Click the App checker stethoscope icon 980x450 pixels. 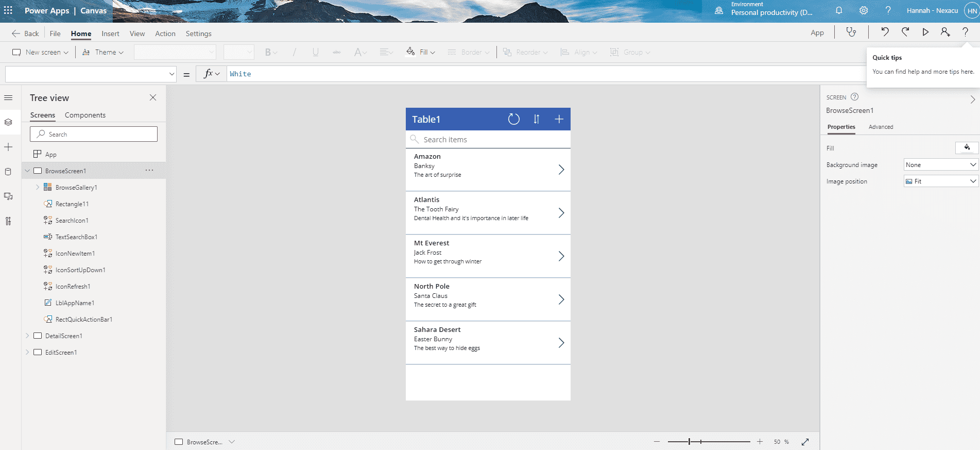pyautogui.click(x=851, y=32)
